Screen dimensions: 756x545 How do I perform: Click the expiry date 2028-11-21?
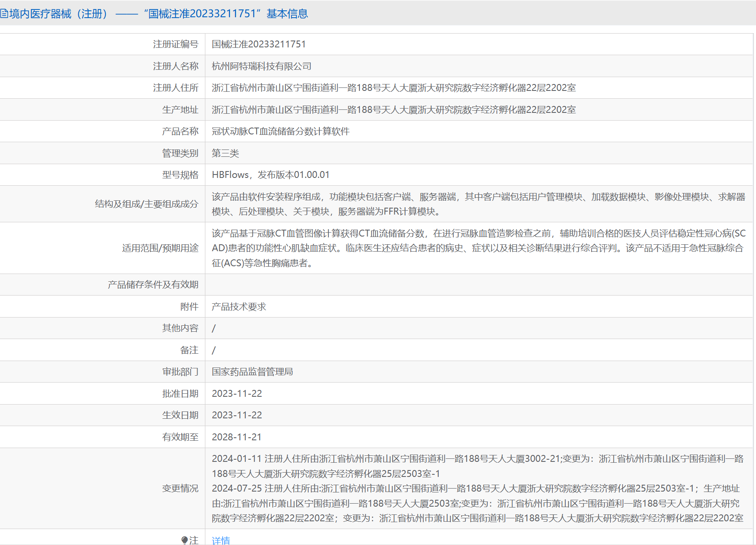(236, 437)
